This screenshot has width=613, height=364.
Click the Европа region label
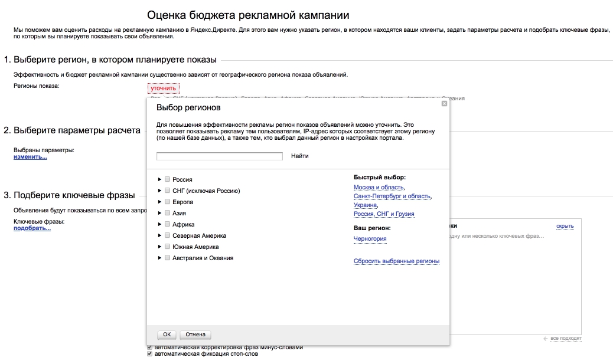point(182,202)
